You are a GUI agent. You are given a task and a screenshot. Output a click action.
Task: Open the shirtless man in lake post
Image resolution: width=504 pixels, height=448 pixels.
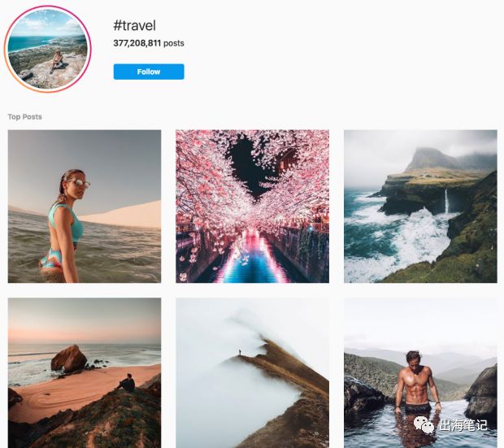coord(420,372)
